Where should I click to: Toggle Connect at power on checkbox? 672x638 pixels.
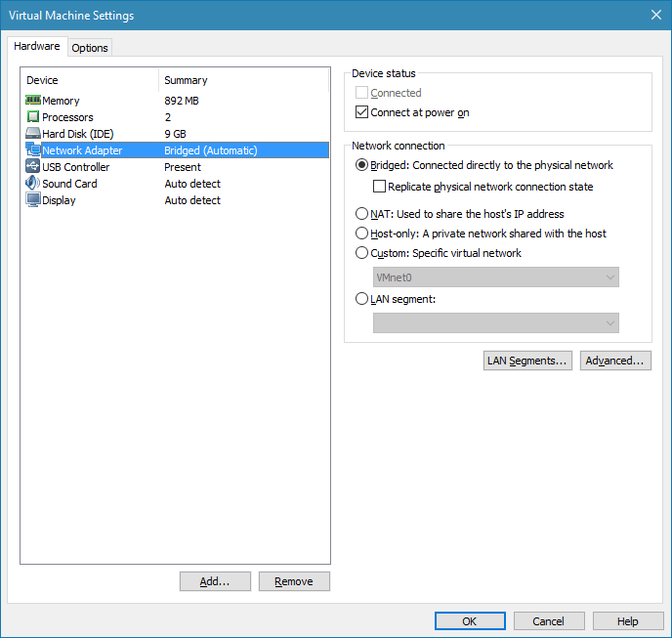click(x=362, y=112)
